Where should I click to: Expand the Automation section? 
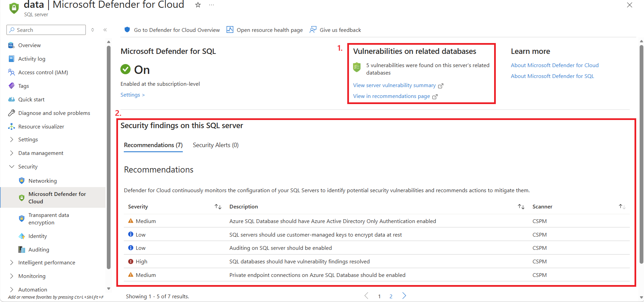tap(12, 290)
